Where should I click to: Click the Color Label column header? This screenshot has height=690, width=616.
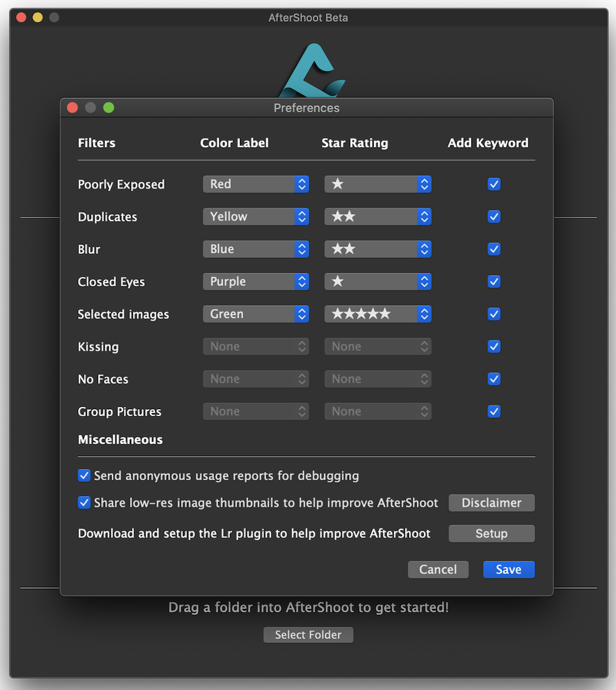coord(234,143)
